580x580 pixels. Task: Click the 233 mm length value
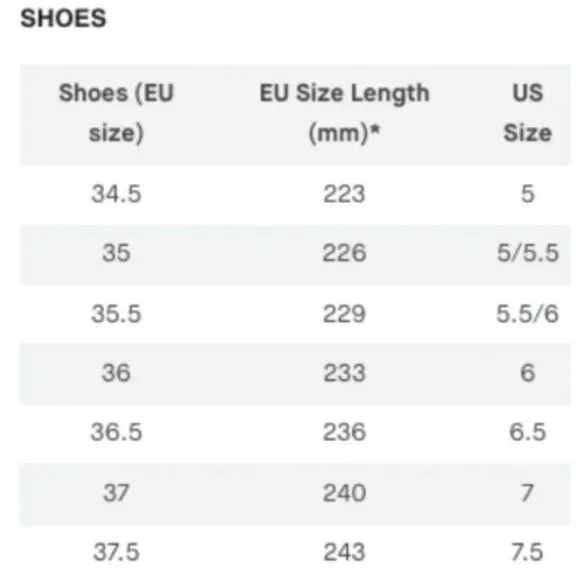[344, 373]
